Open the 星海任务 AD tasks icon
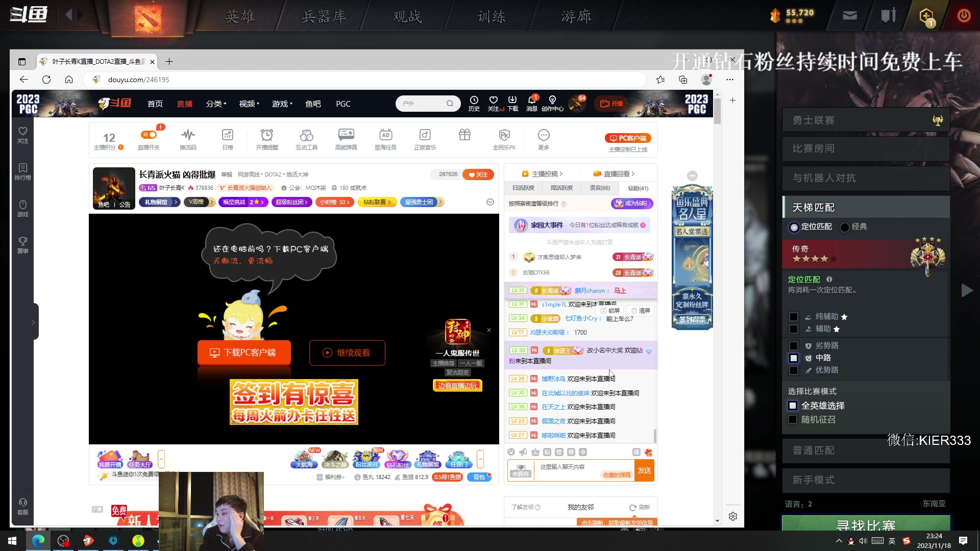The width and height of the screenshot is (980, 551). [386, 138]
